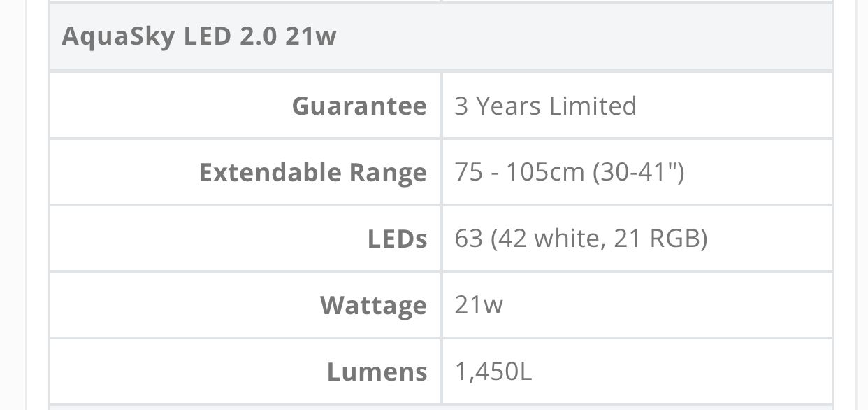Select the Lumens row label

click(377, 372)
